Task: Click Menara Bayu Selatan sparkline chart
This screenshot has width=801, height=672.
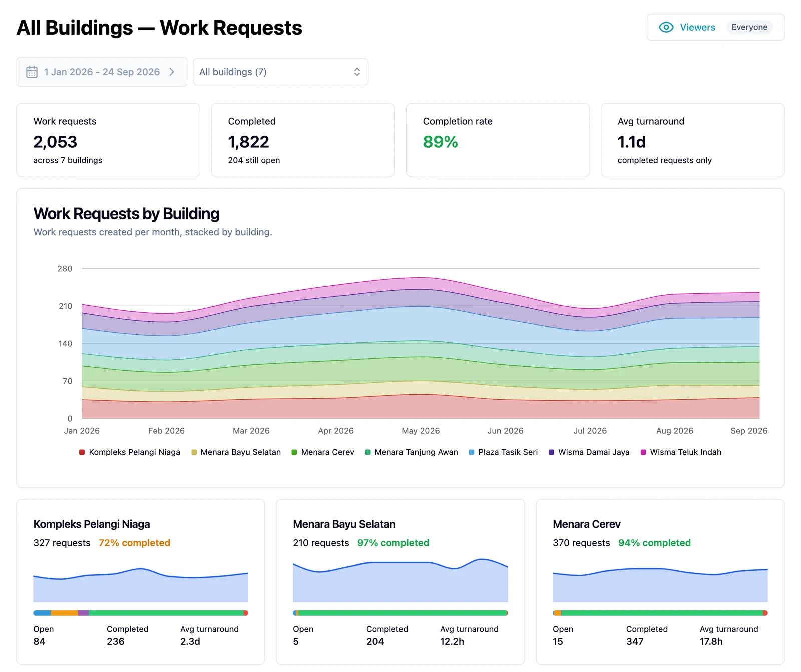Action: click(400, 580)
